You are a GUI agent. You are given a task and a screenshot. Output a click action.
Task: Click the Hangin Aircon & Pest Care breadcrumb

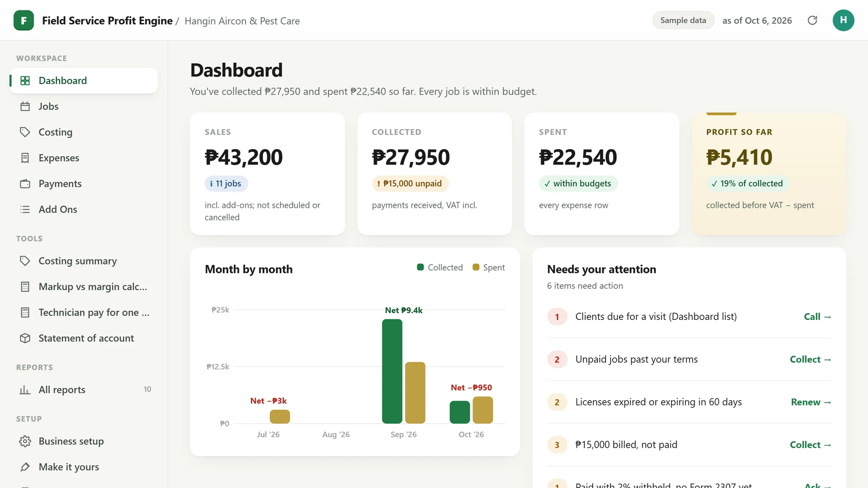(x=242, y=21)
